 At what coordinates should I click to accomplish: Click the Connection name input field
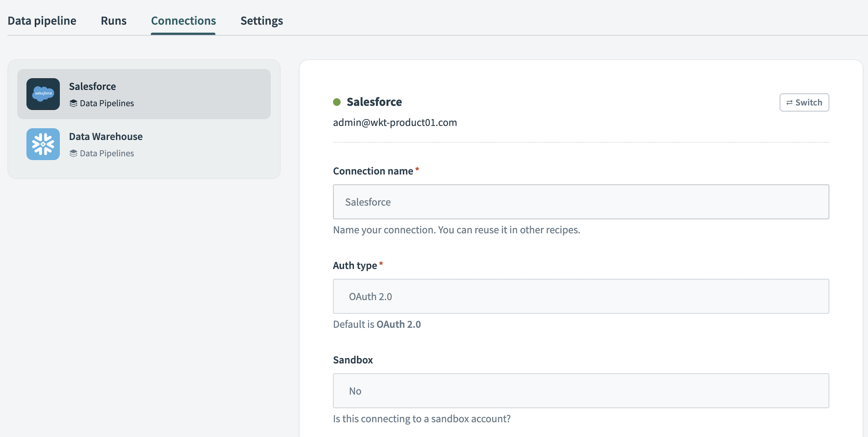581,202
